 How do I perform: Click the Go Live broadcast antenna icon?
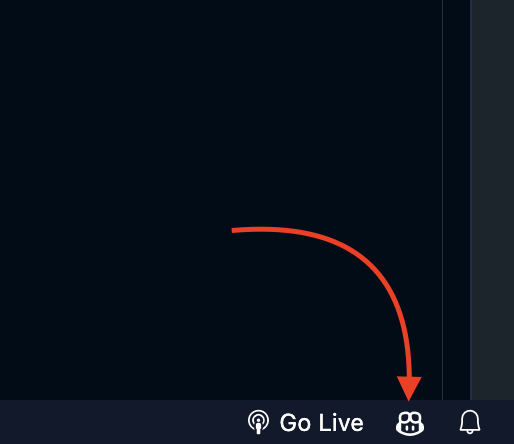pyautogui.click(x=258, y=422)
